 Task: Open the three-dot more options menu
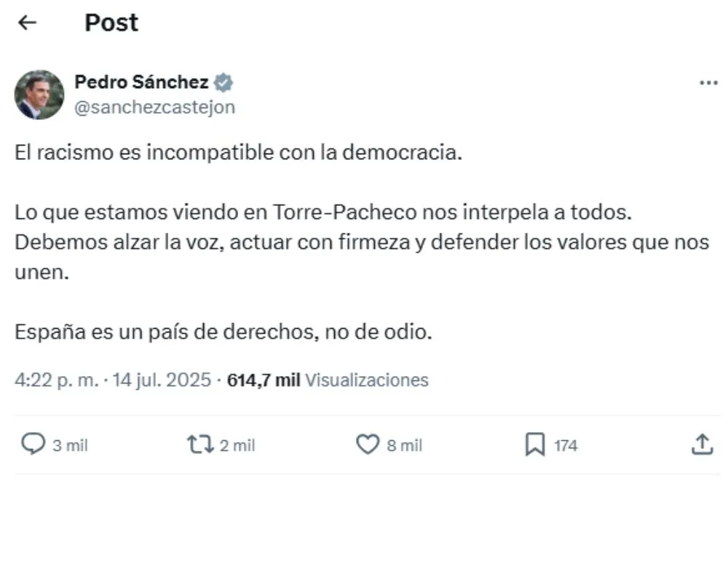pos(708,83)
